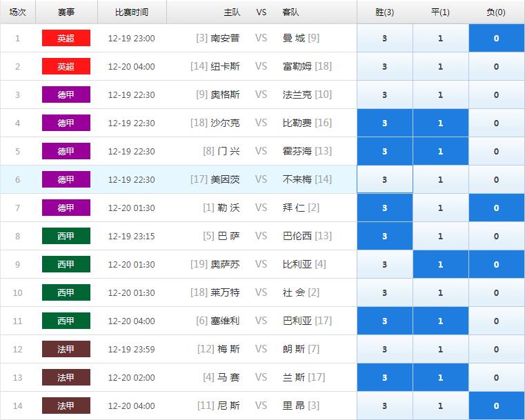The height and width of the screenshot is (420, 525).
Task: Select loss (0) for 美因茨 vs 不来梅
Action: pos(496,180)
